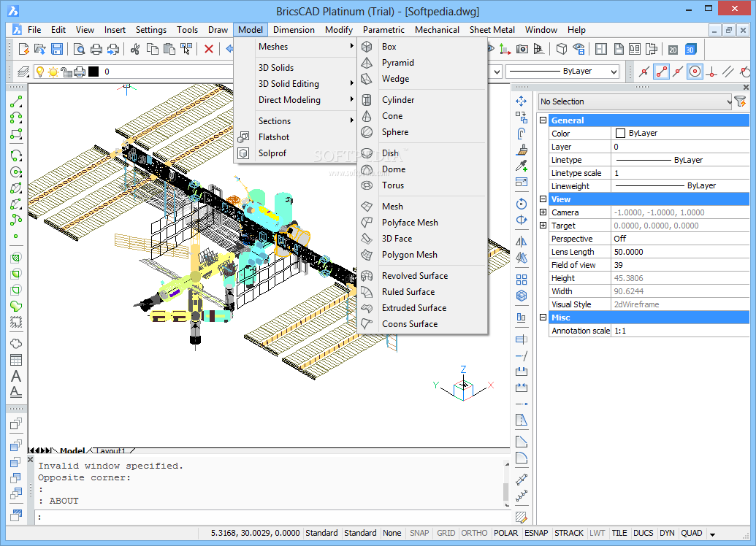The height and width of the screenshot is (546, 756).
Task: Click the Open file icon
Action: (40, 49)
